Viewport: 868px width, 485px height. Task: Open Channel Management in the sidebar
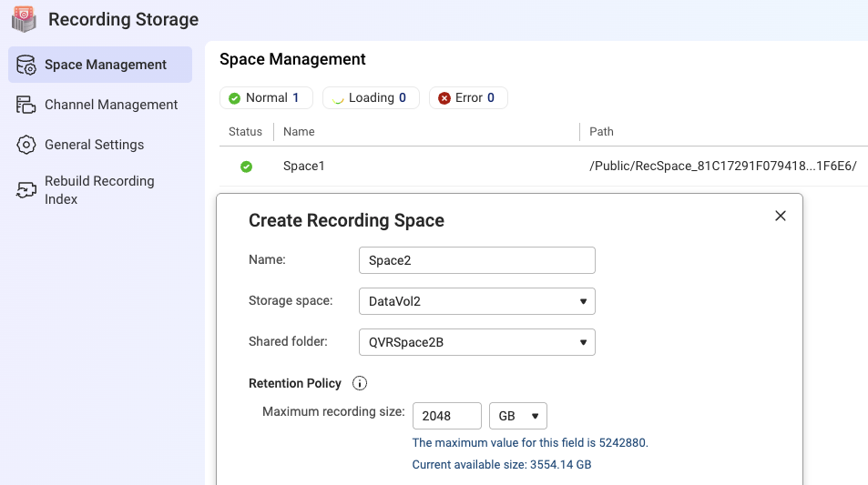(x=111, y=105)
